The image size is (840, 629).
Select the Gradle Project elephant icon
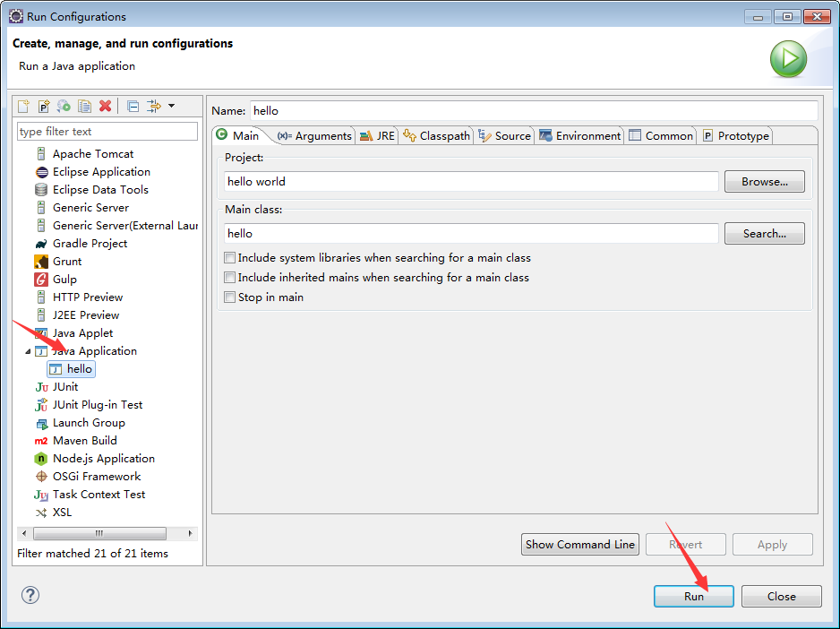41,244
